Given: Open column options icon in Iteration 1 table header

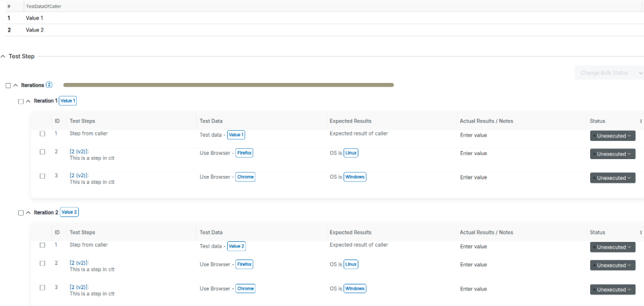Looking at the screenshot, I should point(641,121).
